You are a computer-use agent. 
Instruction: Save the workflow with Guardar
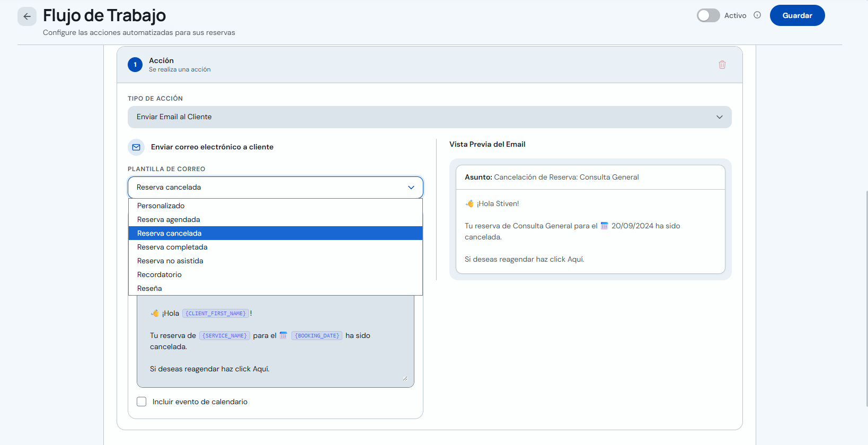click(x=797, y=15)
